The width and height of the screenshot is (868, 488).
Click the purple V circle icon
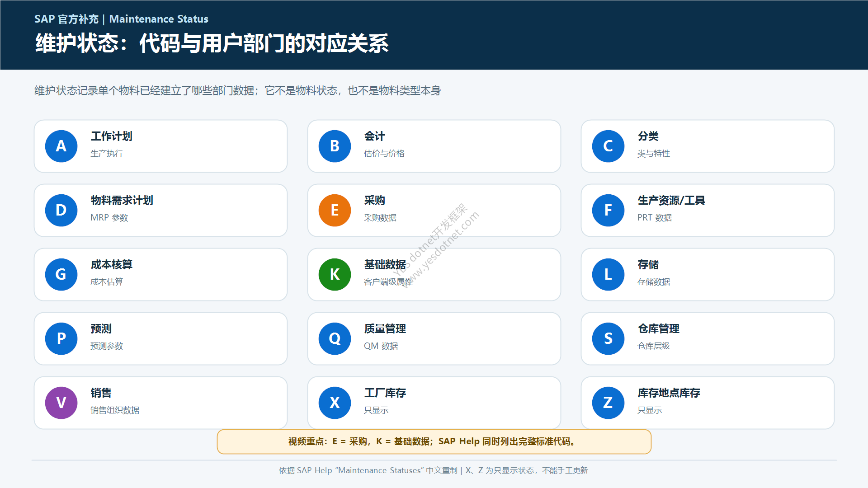pos(61,403)
